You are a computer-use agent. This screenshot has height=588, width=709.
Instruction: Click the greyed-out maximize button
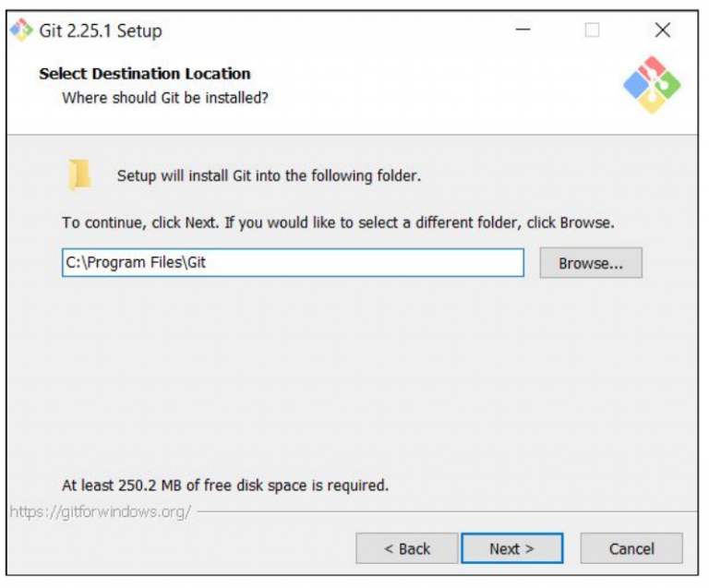tap(592, 30)
